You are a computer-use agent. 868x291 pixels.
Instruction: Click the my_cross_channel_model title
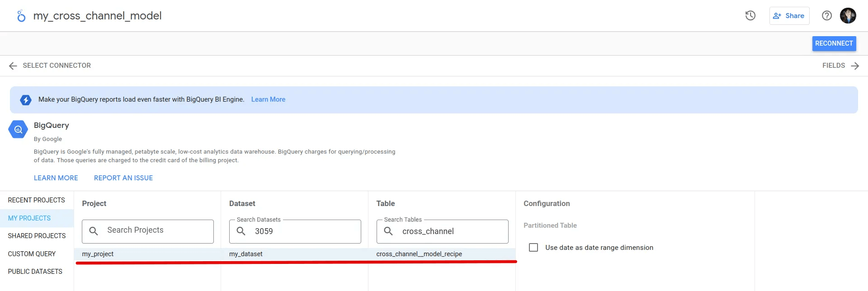click(x=97, y=16)
